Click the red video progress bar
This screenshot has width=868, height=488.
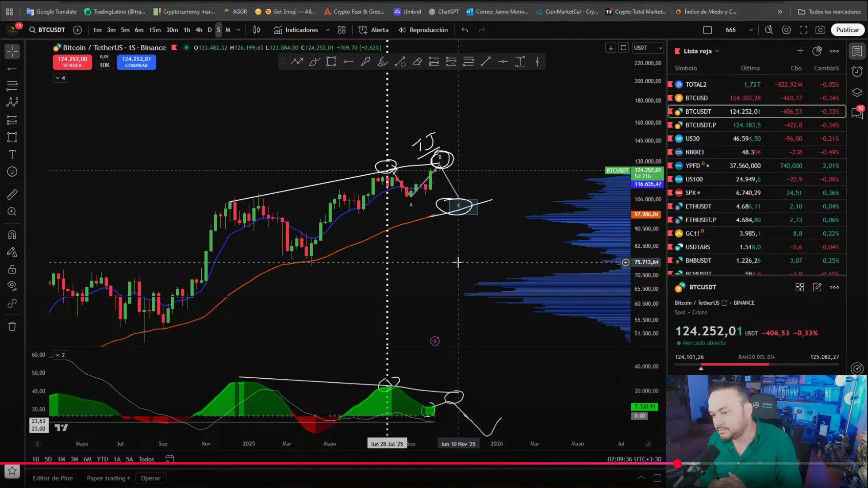(x=336, y=463)
